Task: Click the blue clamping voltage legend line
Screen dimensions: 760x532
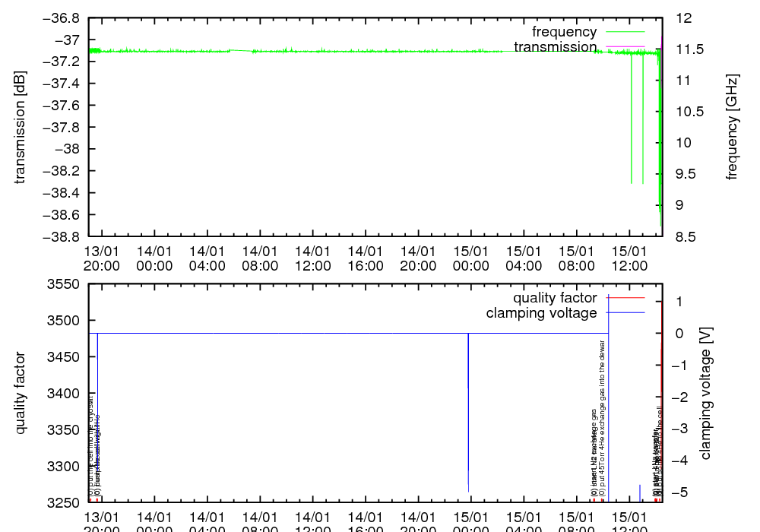Action: 624,313
